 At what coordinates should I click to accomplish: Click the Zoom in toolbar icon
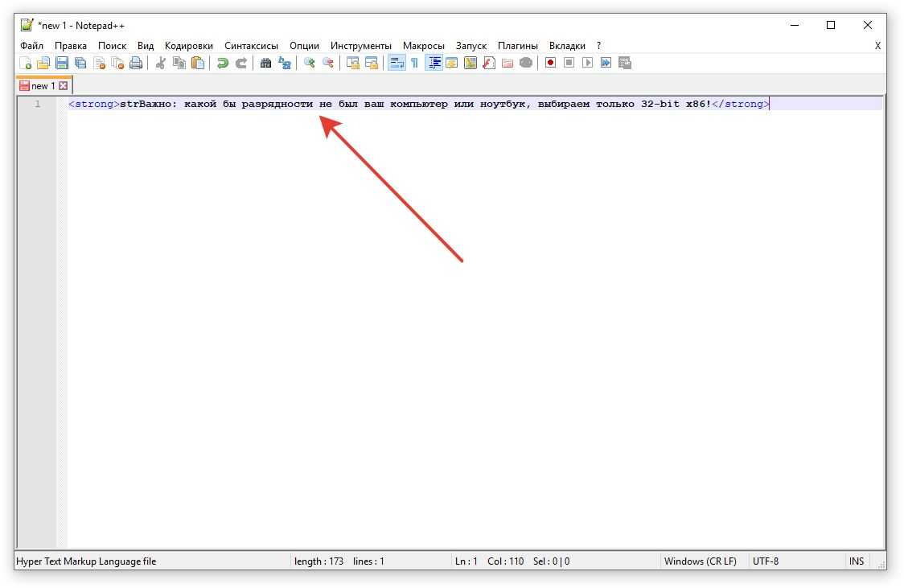tap(309, 63)
